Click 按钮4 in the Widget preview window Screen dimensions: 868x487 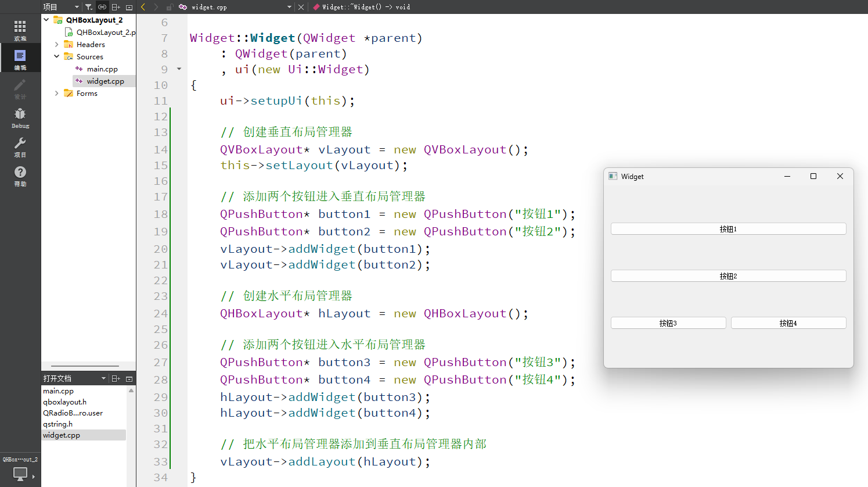(x=788, y=323)
